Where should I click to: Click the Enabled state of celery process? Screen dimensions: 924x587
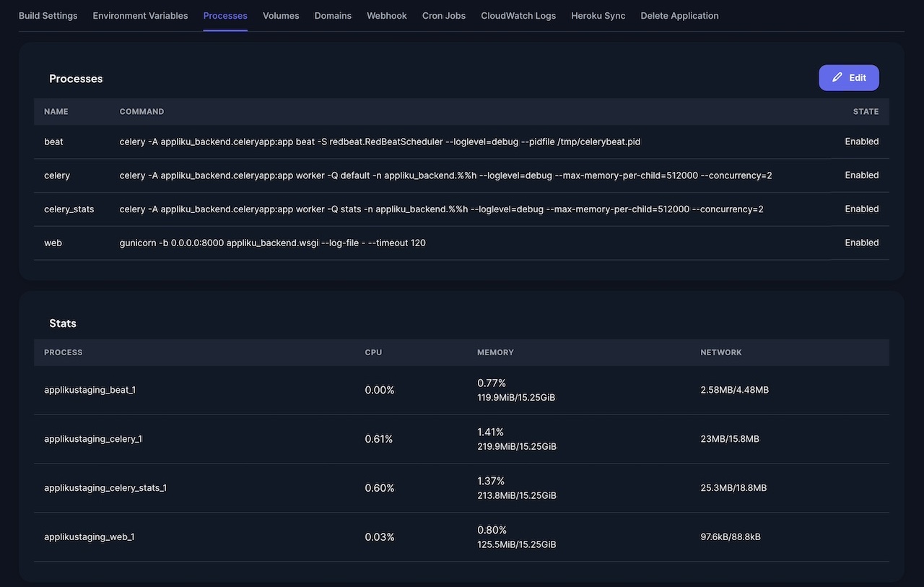pyautogui.click(x=862, y=175)
